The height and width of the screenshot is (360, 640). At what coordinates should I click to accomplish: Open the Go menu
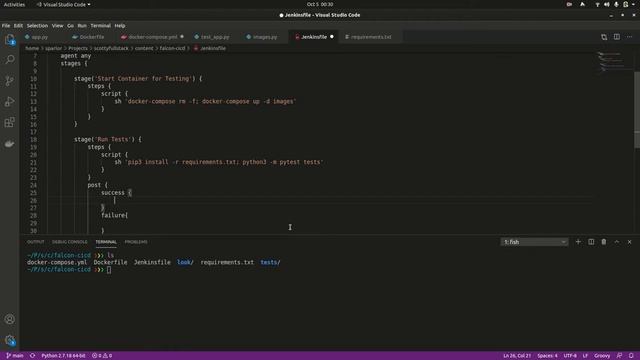coord(70,26)
